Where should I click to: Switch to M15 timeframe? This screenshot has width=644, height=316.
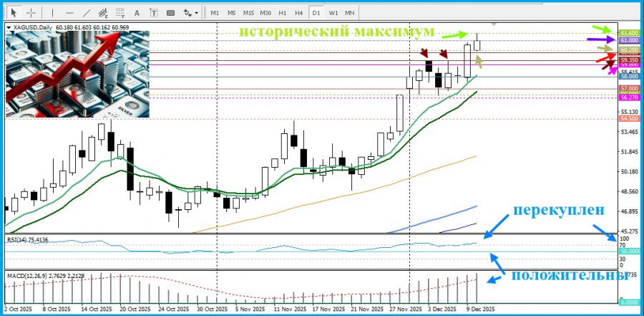point(248,13)
